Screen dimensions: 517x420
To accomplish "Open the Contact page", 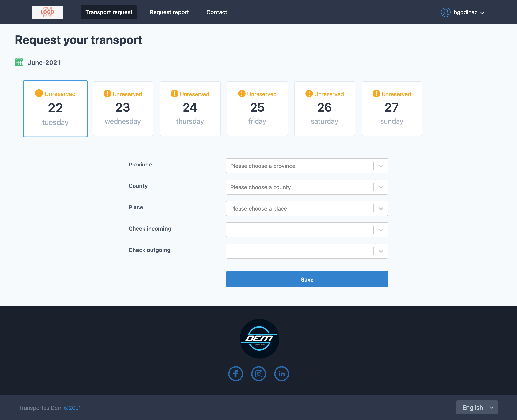I will (x=217, y=12).
